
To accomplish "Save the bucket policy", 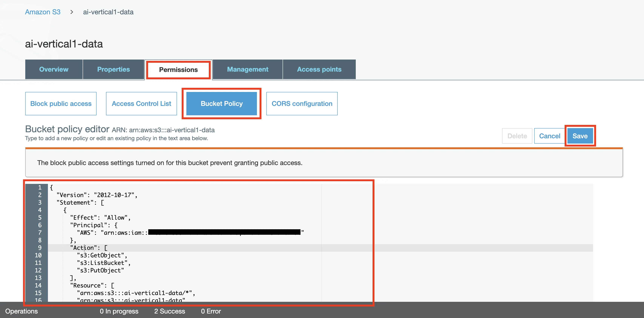I will coord(580,136).
